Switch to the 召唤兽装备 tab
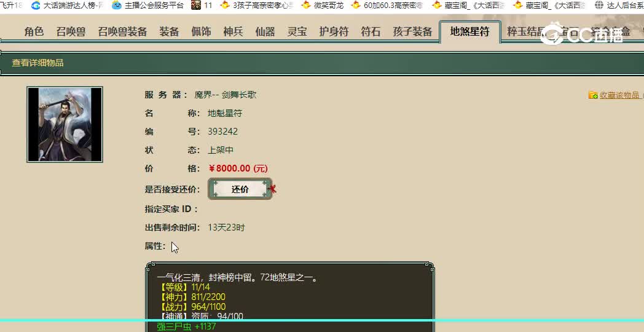The image size is (644, 332). tap(122, 31)
